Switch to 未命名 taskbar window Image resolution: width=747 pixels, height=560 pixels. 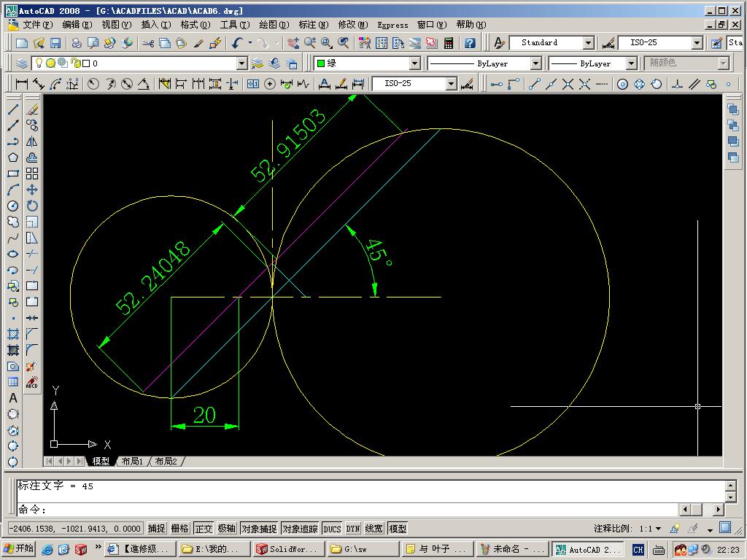point(511,549)
